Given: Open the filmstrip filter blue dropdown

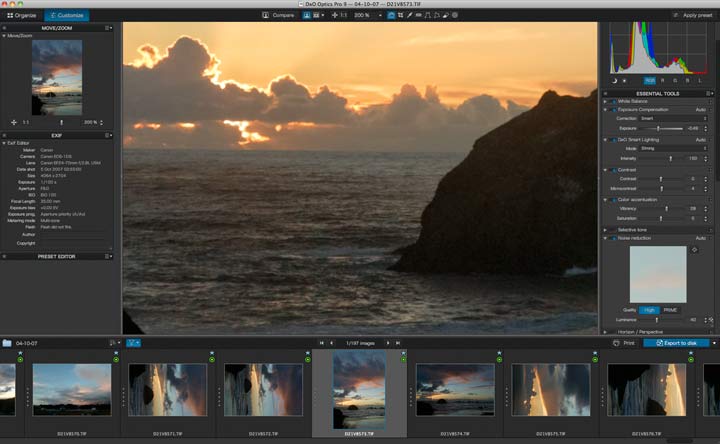Looking at the screenshot, I should pos(134,343).
